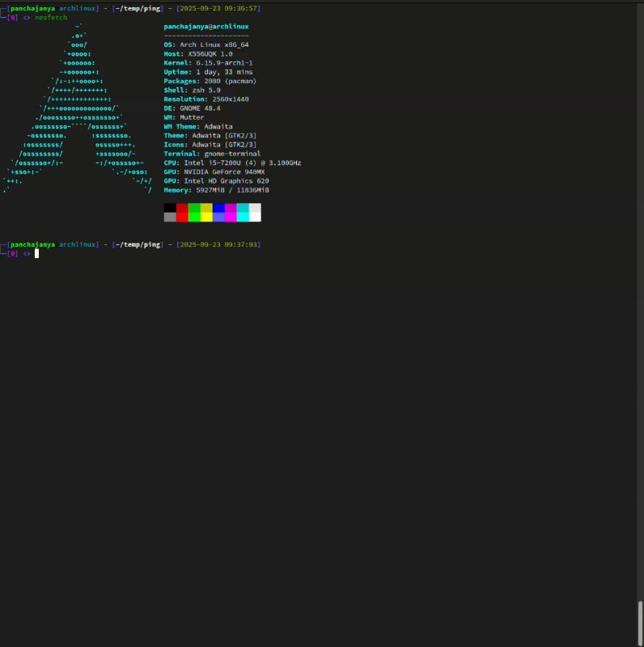Click the Kernel version line
This screenshot has height=647, width=644.
coord(208,63)
